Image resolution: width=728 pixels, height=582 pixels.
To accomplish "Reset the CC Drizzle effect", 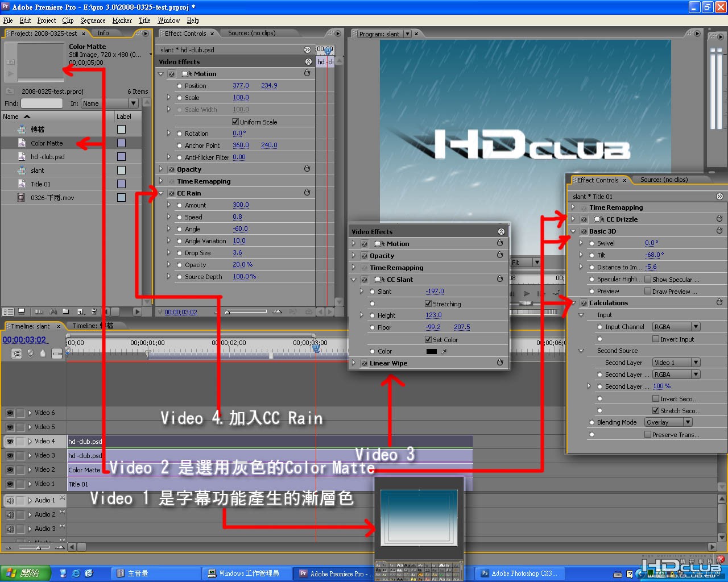I will pos(719,219).
